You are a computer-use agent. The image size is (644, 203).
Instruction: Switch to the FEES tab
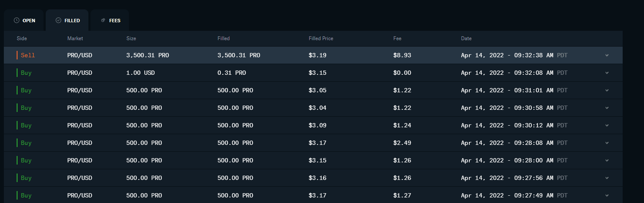[110, 21]
